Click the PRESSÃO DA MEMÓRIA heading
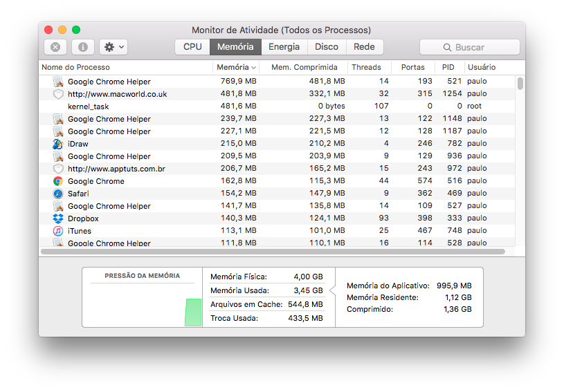The height and width of the screenshot is (392, 564). [x=142, y=276]
